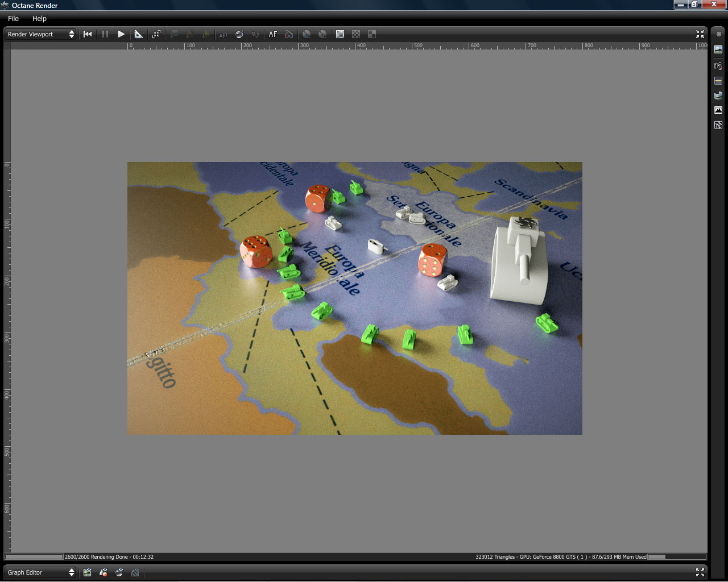Click the greyed 'AF' picker with cursor

[x=223, y=34]
